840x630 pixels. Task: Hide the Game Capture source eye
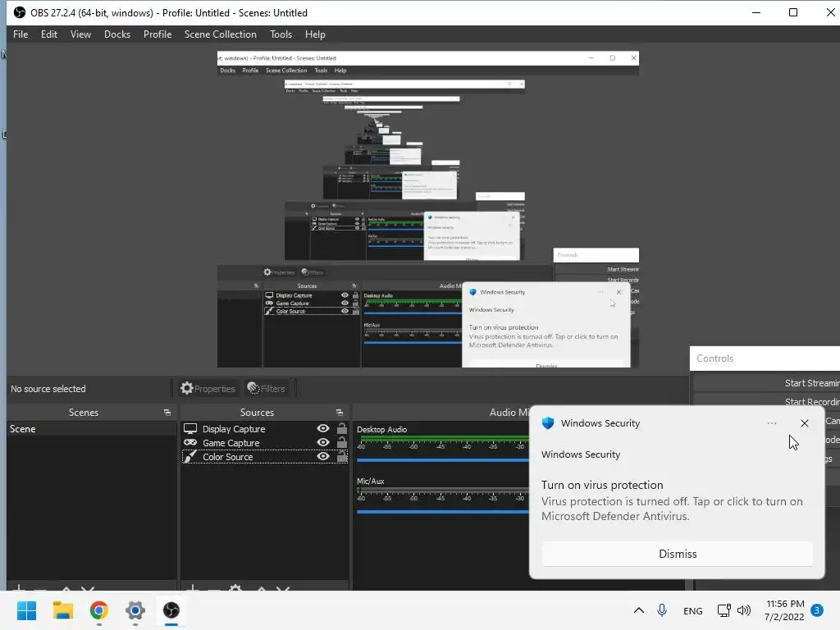[323, 442]
